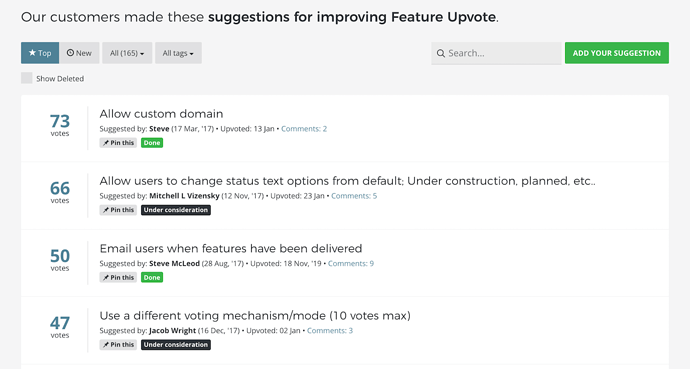Switch to the Top sorting tab
The image size is (690, 369).
coord(40,53)
